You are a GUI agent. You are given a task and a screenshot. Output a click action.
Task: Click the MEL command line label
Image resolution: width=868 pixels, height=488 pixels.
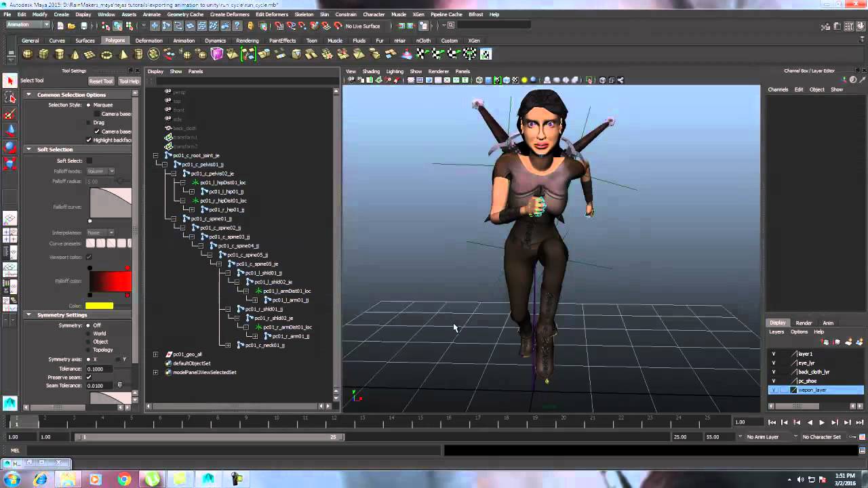[x=15, y=451]
